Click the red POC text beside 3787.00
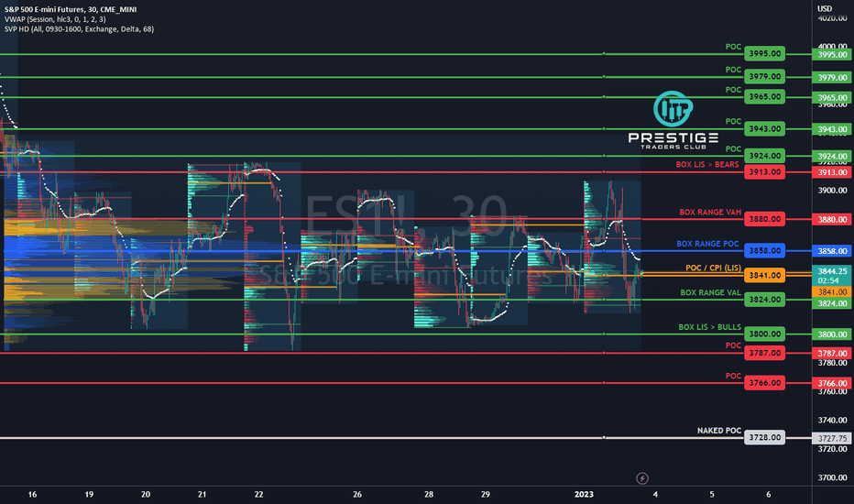854x504 pixels. (x=733, y=345)
